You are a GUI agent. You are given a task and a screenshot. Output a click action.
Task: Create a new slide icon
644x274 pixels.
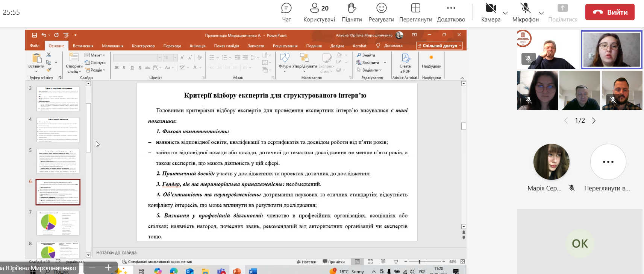[74, 57]
